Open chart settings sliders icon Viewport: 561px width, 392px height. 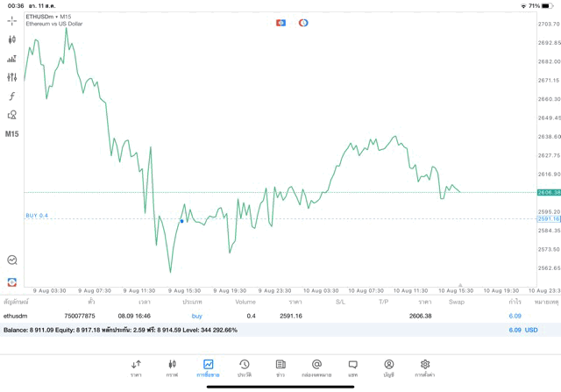[11, 77]
